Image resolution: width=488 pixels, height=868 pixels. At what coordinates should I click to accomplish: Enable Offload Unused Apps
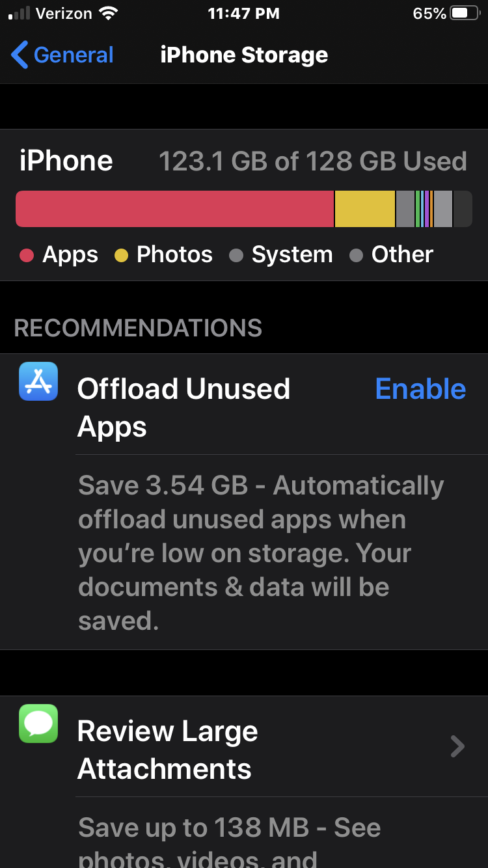coord(420,389)
